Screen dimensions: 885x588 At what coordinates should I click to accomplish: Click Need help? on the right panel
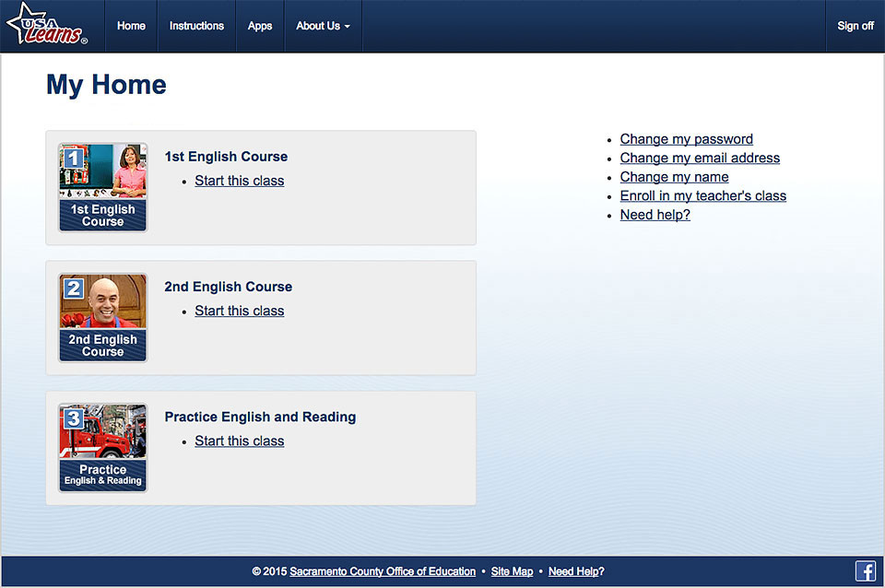click(655, 214)
